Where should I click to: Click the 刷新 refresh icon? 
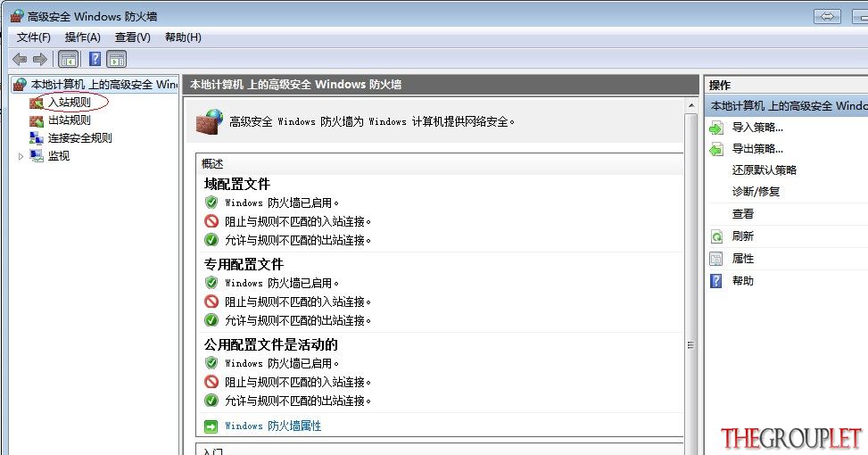point(716,237)
